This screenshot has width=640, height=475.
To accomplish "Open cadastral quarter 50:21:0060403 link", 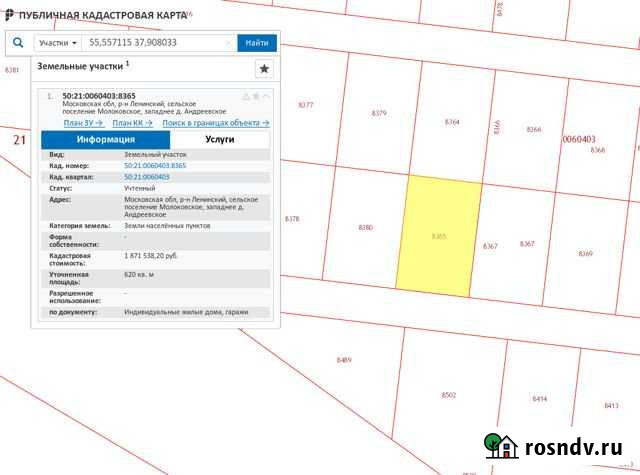I will 147,176.
